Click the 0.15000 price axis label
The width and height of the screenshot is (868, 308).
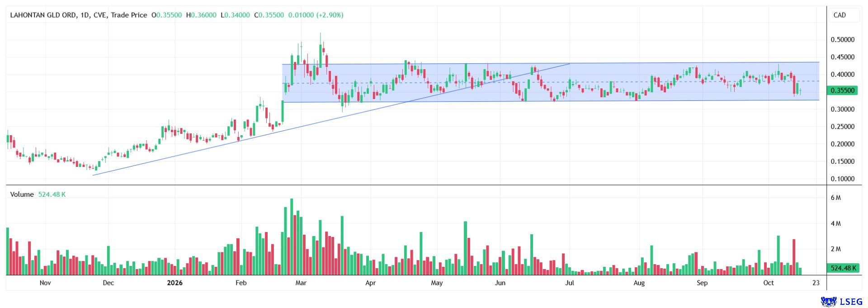click(843, 161)
